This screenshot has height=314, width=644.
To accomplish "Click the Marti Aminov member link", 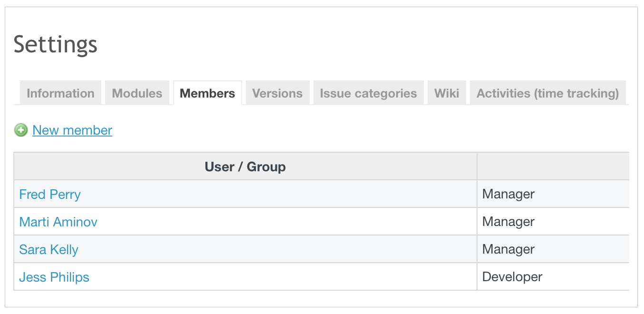I will 58,222.
